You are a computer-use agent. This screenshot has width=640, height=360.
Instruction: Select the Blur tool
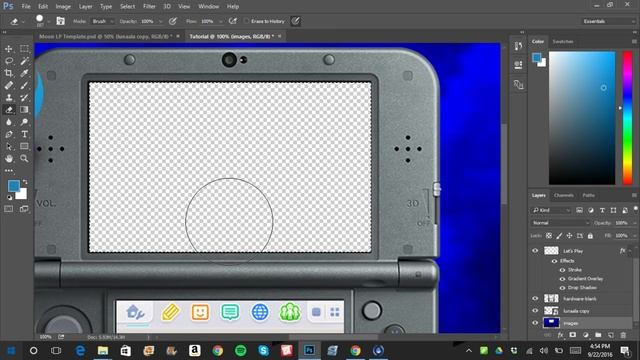coord(9,122)
